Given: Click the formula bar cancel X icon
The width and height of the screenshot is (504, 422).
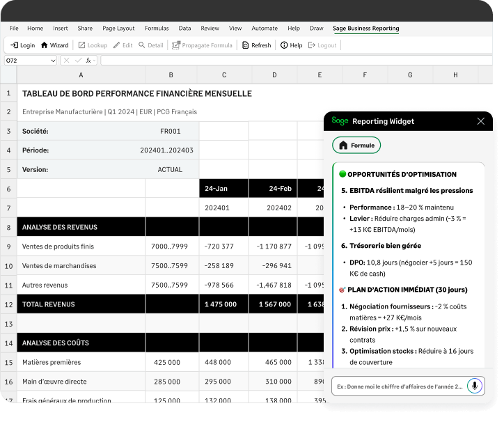Looking at the screenshot, I should (x=67, y=60).
